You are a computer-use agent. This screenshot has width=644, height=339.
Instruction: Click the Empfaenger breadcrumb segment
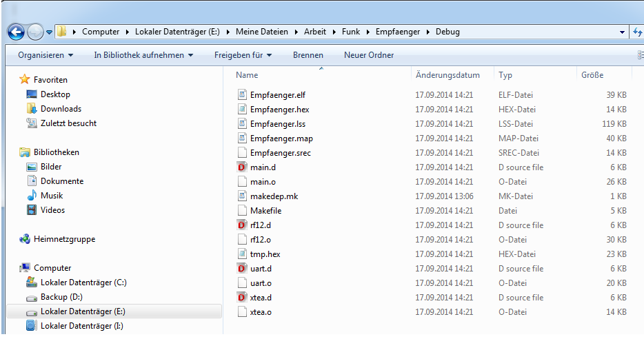(x=398, y=32)
